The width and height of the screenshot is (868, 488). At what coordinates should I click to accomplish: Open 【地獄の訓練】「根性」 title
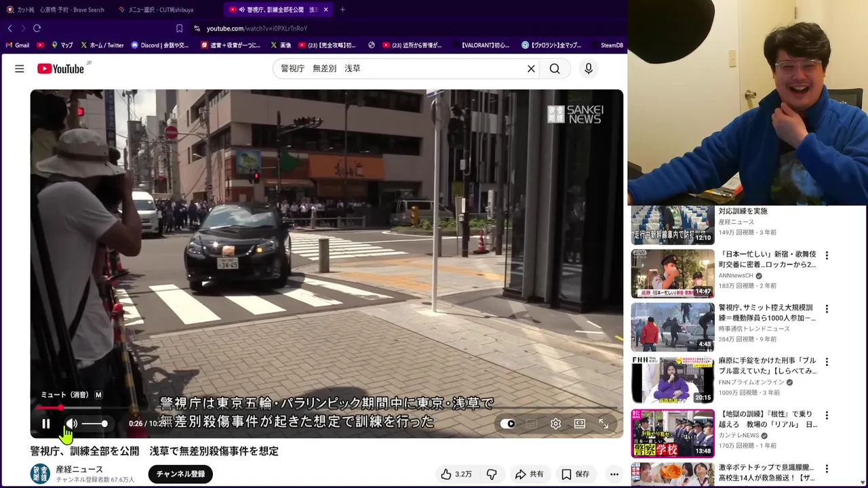[768, 419]
